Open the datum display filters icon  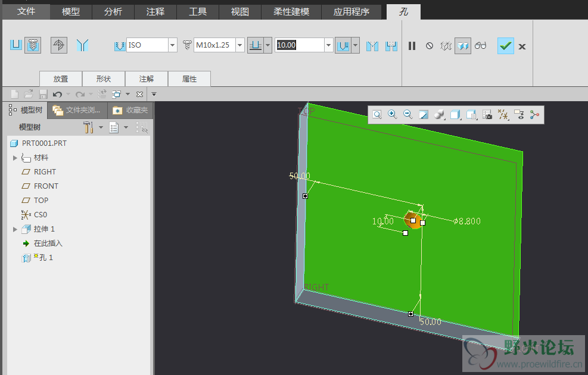(503, 115)
